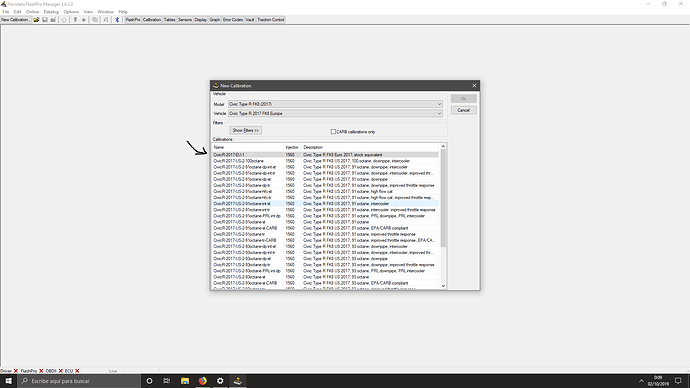Expand the Vehicle dropdown
Screen dimensions: 690x388
coord(335,113)
